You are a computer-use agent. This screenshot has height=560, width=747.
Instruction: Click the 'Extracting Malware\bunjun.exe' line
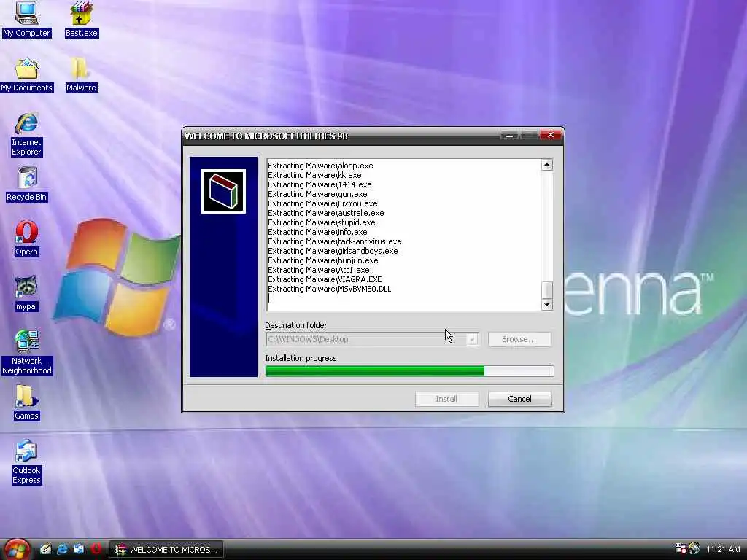pyautogui.click(x=323, y=261)
